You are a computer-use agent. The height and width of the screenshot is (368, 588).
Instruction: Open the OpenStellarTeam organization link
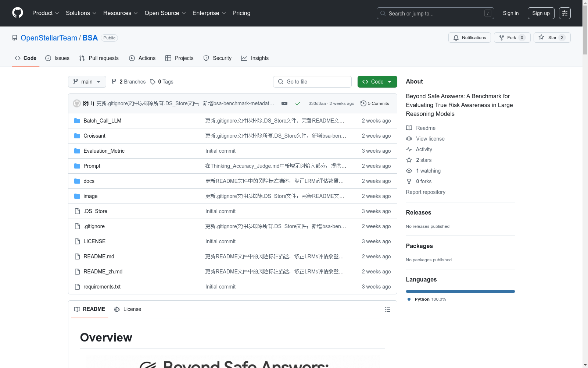pyautogui.click(x=49, y=38)
